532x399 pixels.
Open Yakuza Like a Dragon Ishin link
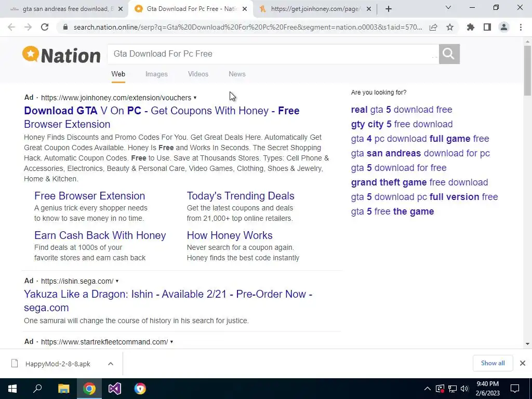(x=168, y=301)
